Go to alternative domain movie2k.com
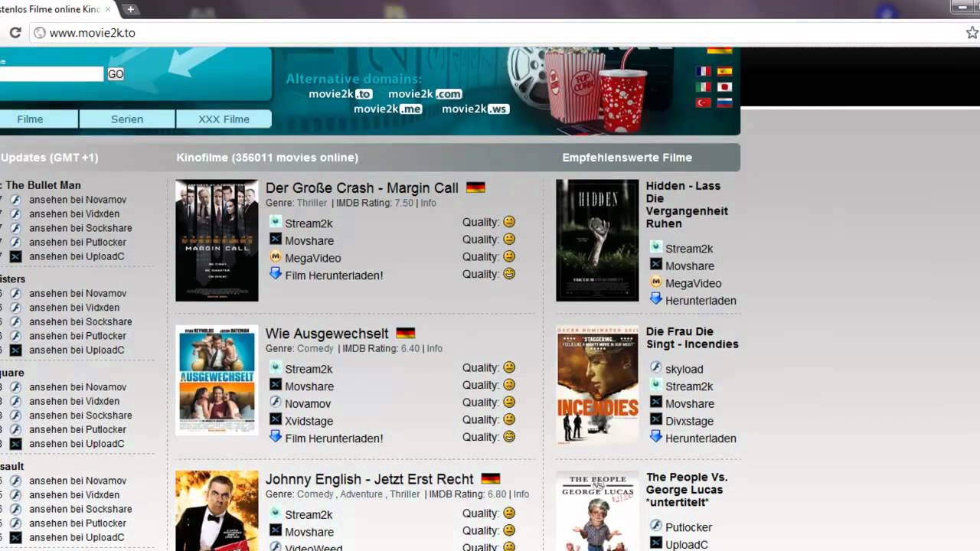 point(425,94)
